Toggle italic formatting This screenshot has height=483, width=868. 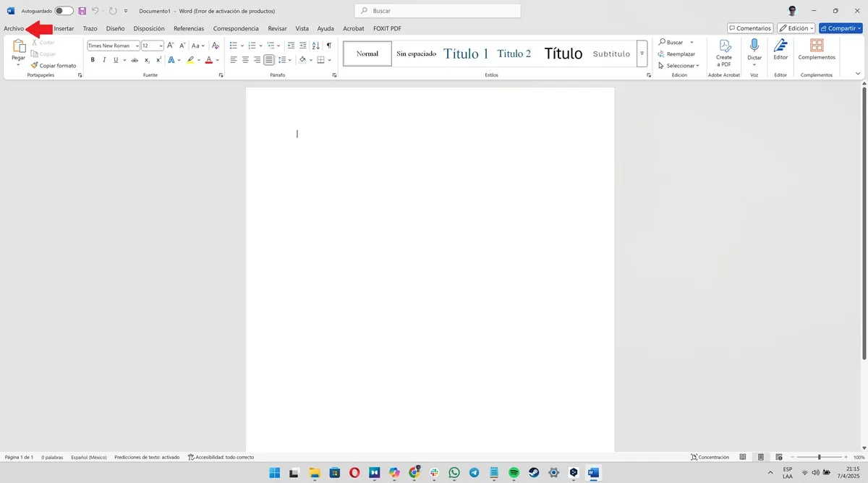tap(104, 60)
